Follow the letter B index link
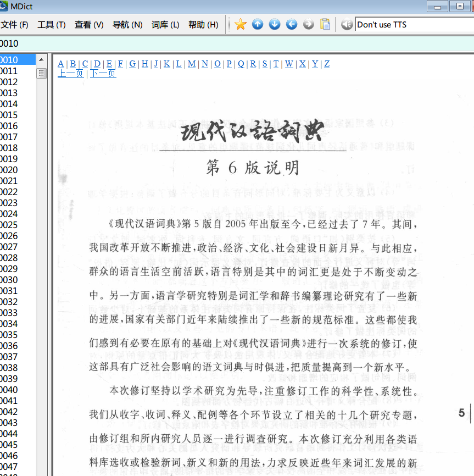 pyautogui.click(x=73, y=64)
